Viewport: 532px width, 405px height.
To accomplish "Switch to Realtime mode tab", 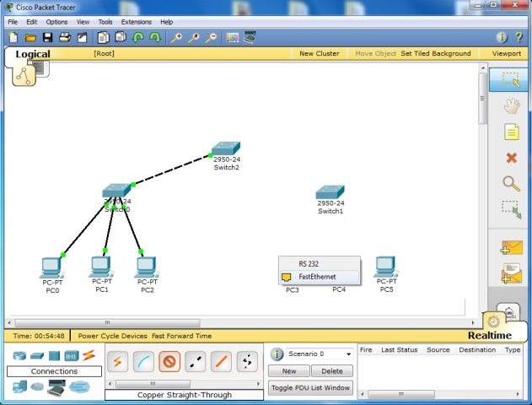I will pyautogui.click(x=490, y=335).
